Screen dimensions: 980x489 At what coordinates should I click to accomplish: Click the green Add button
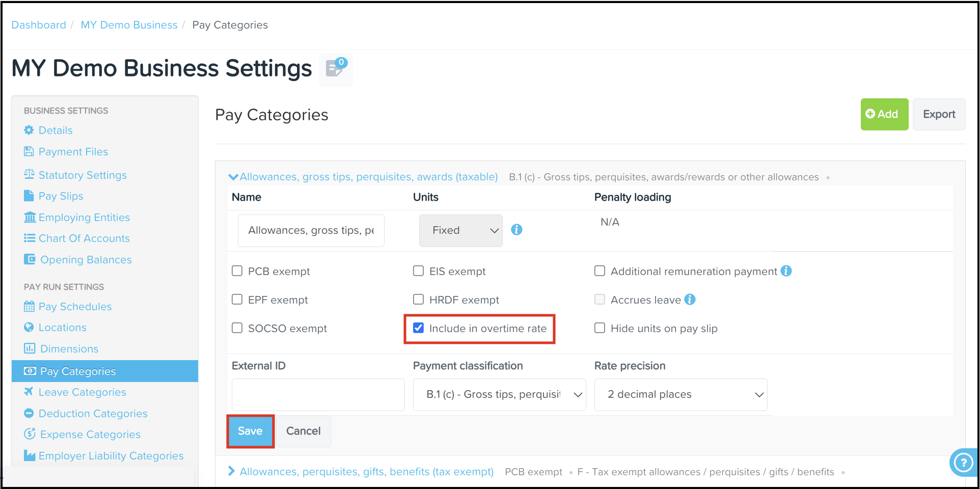[x=884, y=114]
